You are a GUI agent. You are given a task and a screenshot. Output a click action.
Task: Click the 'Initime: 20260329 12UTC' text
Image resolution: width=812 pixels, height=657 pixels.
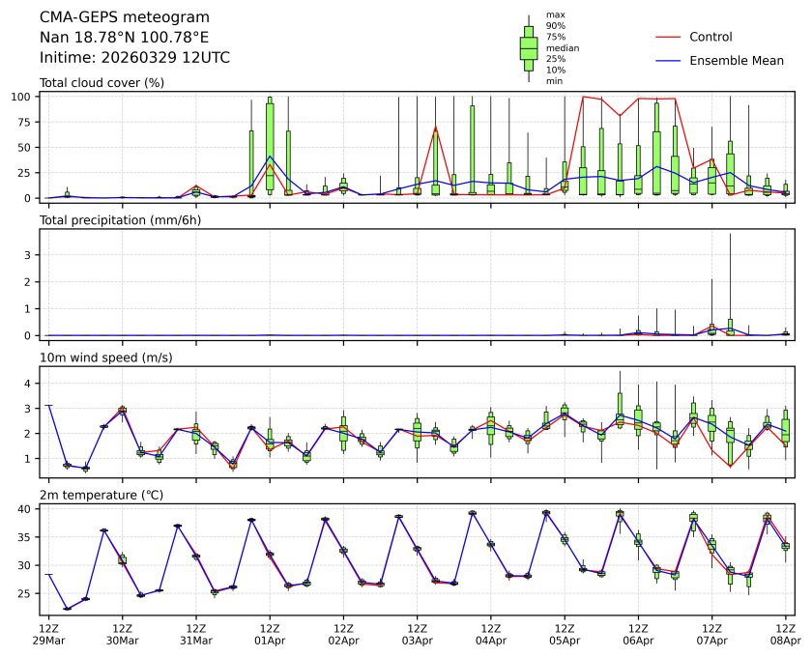pyautogui.click(x=134, y=57)
